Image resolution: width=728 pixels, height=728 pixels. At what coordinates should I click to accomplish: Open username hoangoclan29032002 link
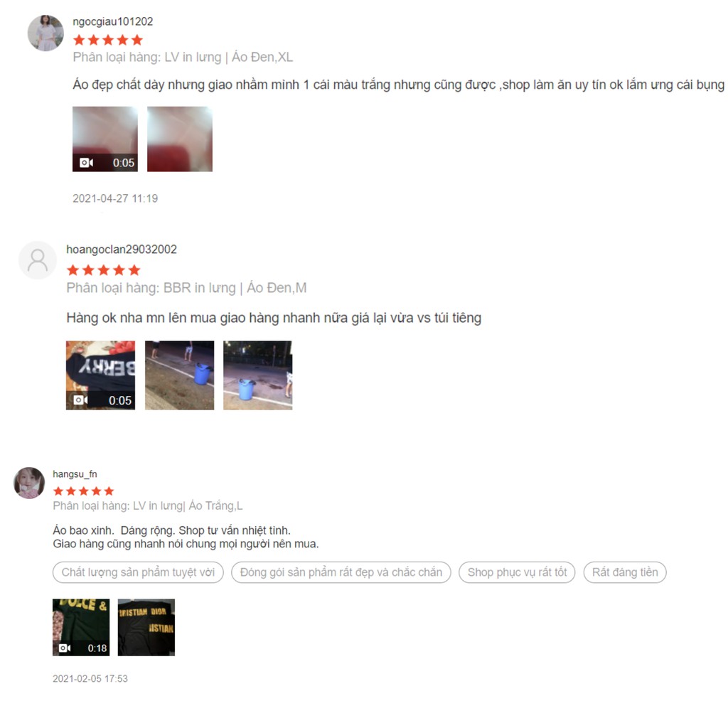pyautogui.click(x=121, y=250)
